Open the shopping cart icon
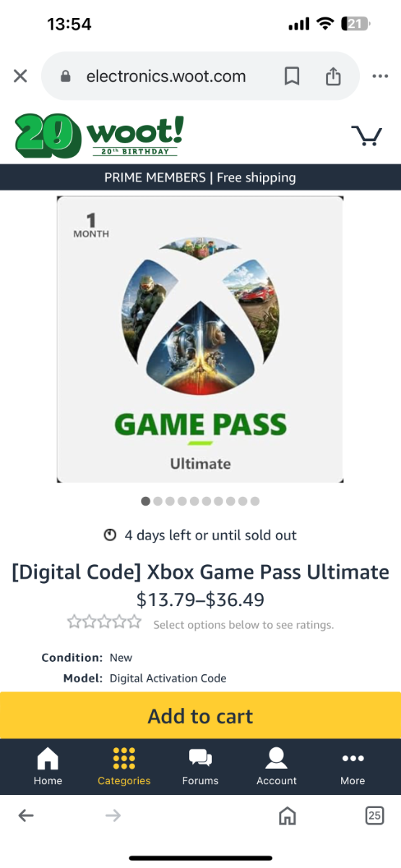The image size is (401, 868). coord(366,135)
